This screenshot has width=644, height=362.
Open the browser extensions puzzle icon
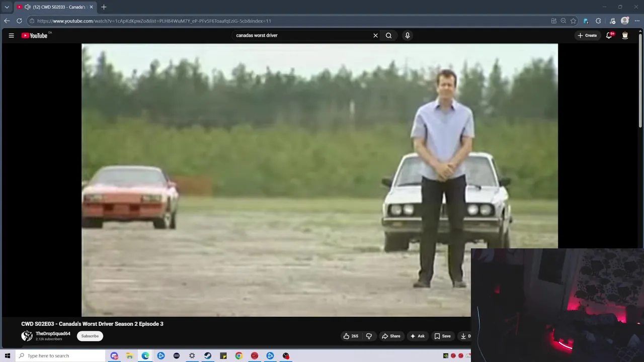click(598, 21)
